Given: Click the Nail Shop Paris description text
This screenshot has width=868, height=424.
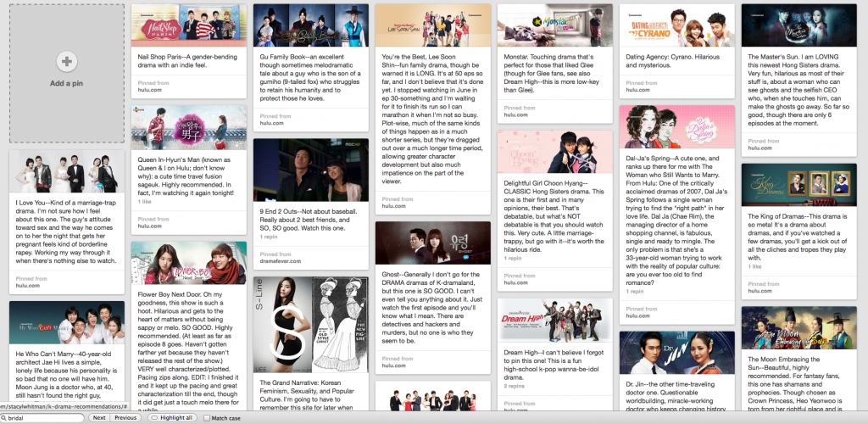Looking at the screenshot, I should click(x=188, y=61).
